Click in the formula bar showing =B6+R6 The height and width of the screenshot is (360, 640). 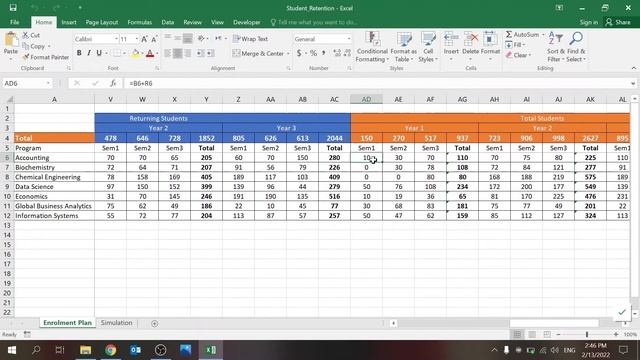(x=376, y=83)
